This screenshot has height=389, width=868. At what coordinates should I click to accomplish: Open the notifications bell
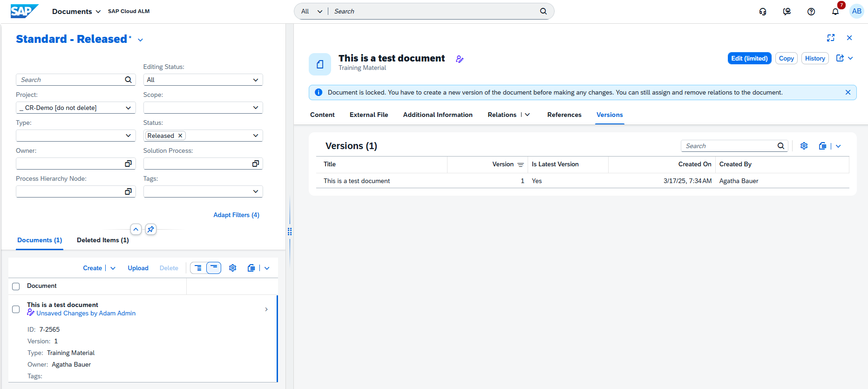click(x=835, y=12)
